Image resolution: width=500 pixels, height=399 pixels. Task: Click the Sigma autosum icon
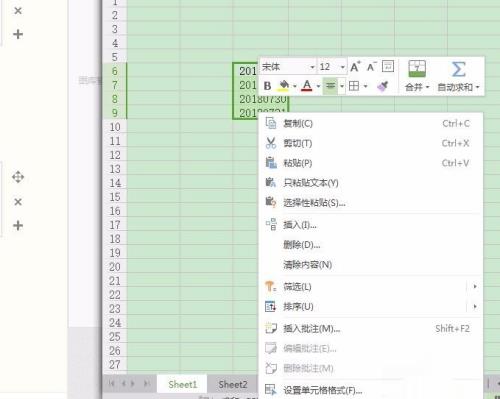(458, 69)
